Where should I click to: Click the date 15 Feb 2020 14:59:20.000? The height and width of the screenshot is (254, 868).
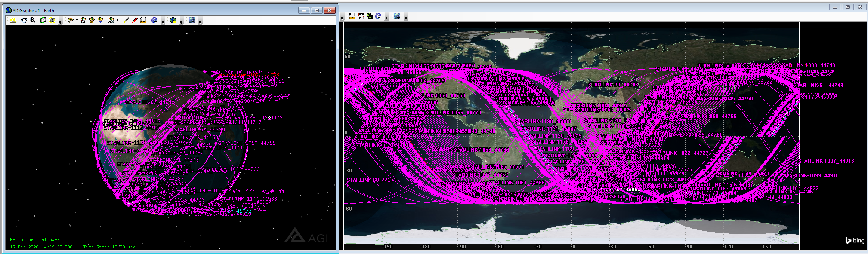[x=41, y=247]
